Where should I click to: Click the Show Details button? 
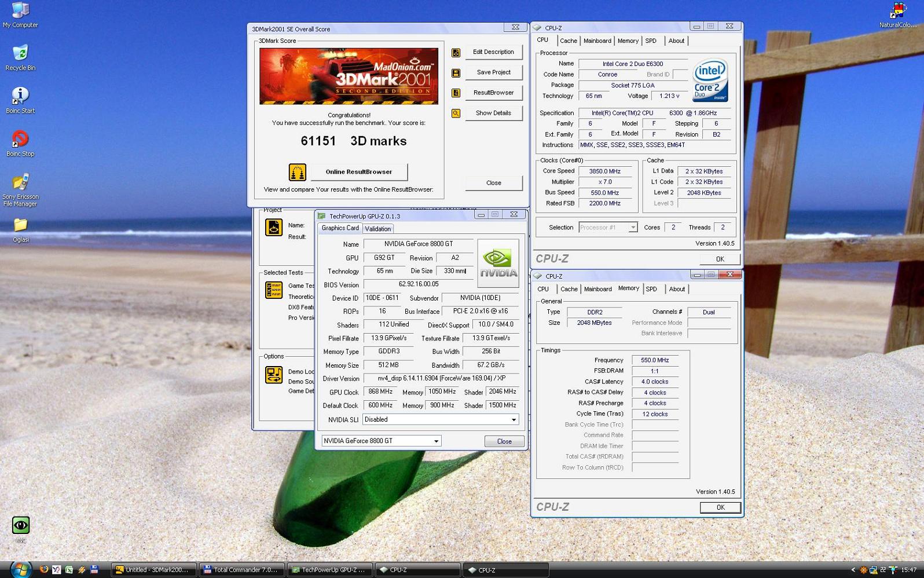coord(493,113)
